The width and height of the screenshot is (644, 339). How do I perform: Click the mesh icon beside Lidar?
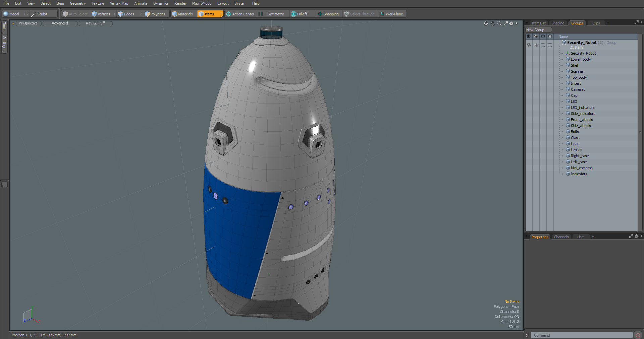tap(568, 144)
